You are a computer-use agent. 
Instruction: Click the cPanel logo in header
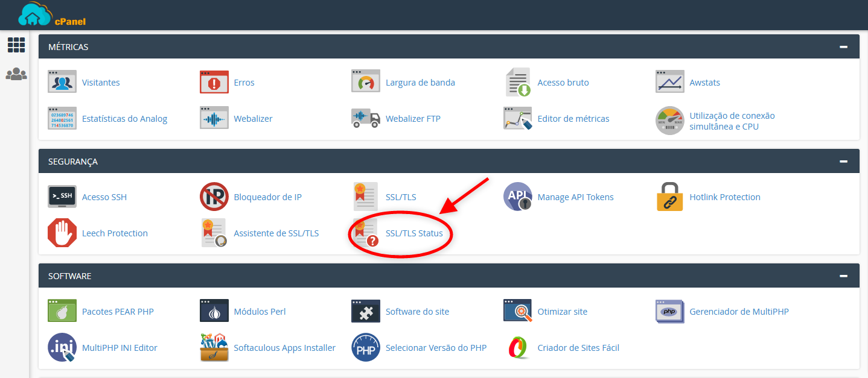pyautogui.click(x=53, y=15)
